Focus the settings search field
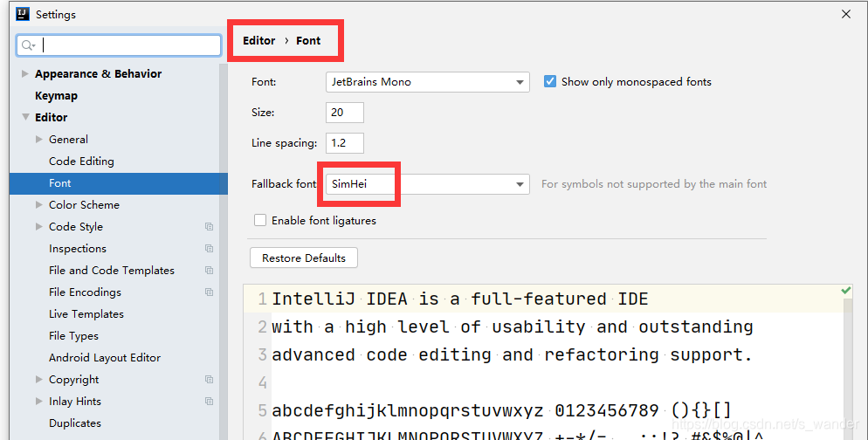Screen dimensions: 868x440 (x=119, y=45)
